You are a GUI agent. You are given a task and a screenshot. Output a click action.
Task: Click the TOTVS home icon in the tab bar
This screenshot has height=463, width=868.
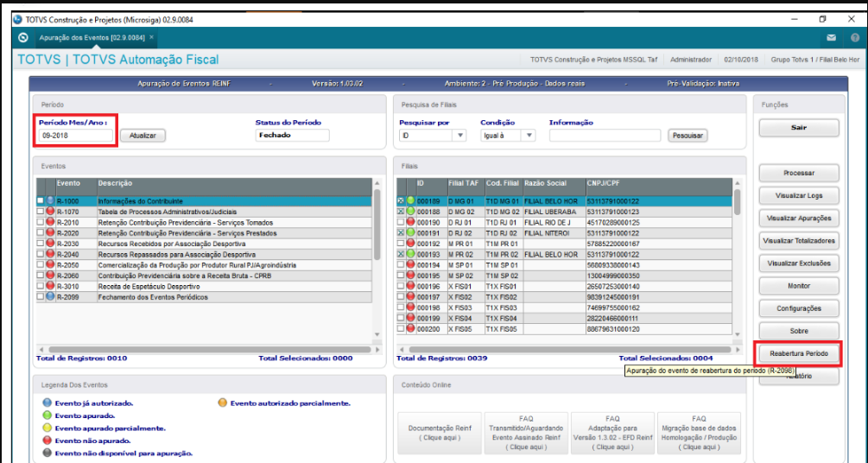(22, 38)
